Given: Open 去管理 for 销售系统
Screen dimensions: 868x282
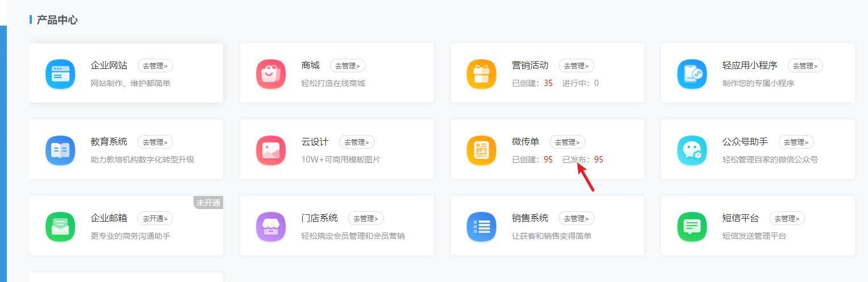Looking at the screenshot, I should (577, 218).
